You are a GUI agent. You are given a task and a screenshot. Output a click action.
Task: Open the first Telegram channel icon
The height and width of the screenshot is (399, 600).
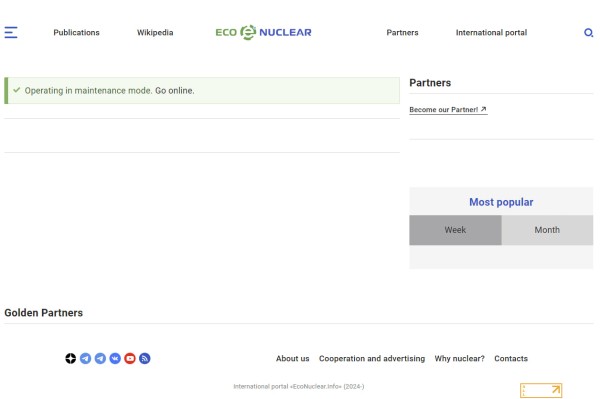click(85, 358)
